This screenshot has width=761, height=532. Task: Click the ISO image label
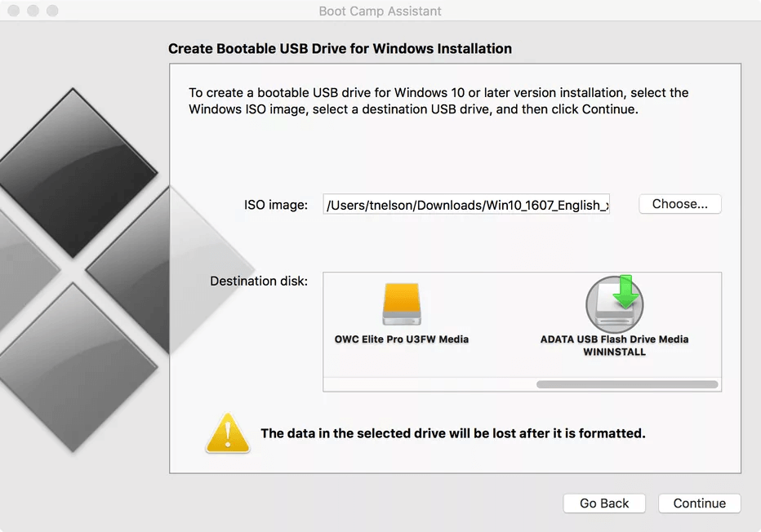tap(275, 205)
